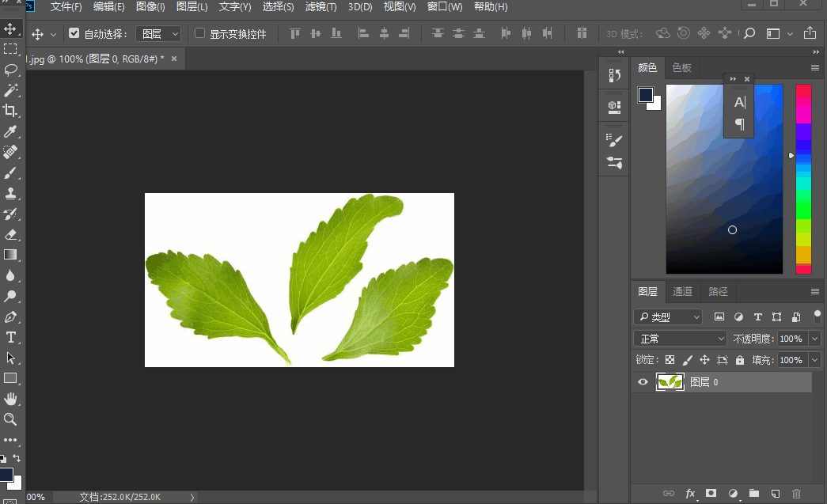Select the Magic Wand tool
The image size is (827, 504).
(x=10, y=90)
